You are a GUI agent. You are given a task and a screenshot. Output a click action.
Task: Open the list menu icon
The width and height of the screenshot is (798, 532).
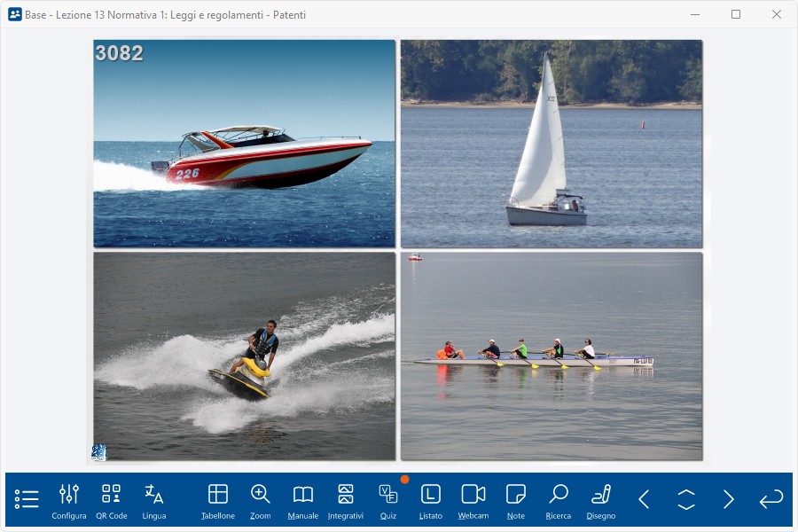[27, 499]
